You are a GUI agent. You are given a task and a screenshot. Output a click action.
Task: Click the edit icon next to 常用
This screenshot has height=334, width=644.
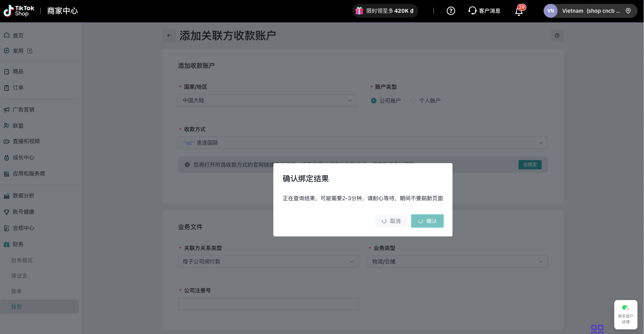pyautogui.click(x=30, y=51)
